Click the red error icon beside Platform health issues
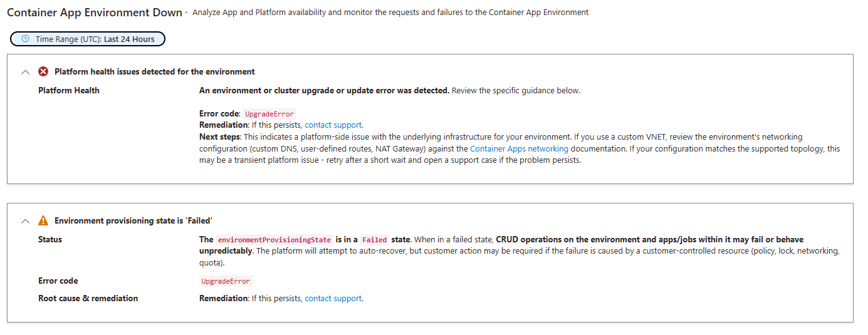This screenshot has width=868, height=335. [43, 71]
